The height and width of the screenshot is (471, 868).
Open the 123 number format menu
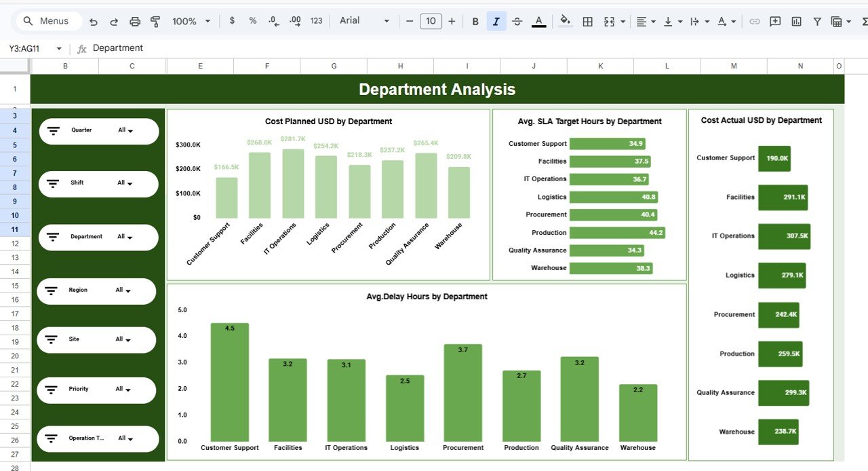tap(316, 21)
